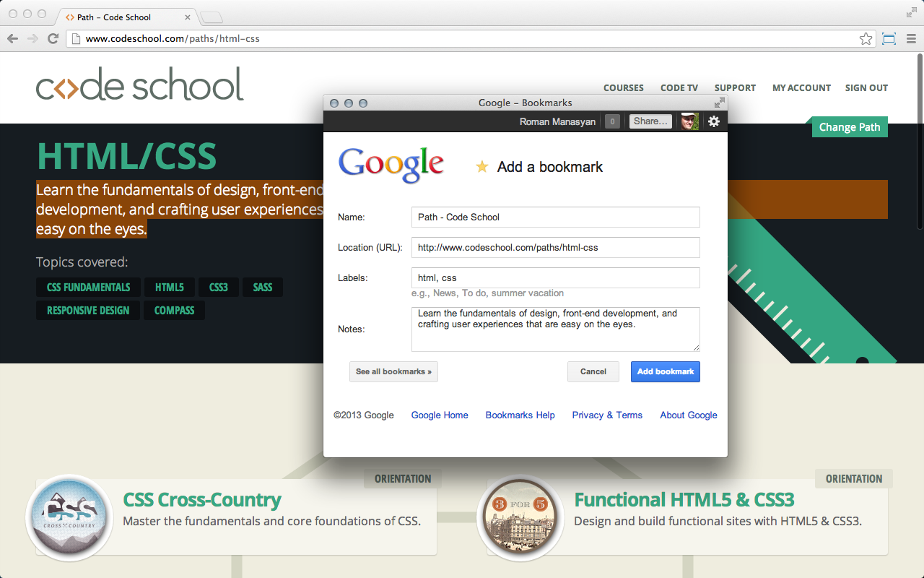Screen dimensions: 924x578
Task: Click the Google logo in popup
Action: pyautogui.click(x=391, y=166)
